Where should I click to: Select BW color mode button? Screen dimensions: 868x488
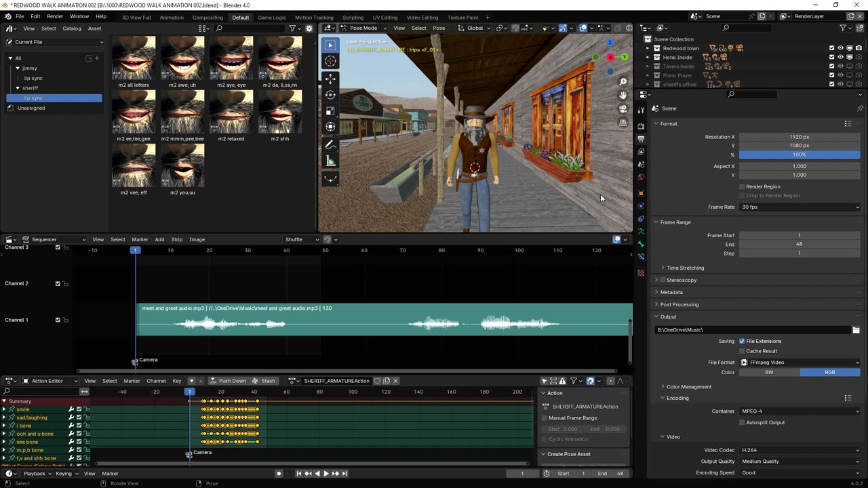[x=769, y=372]
